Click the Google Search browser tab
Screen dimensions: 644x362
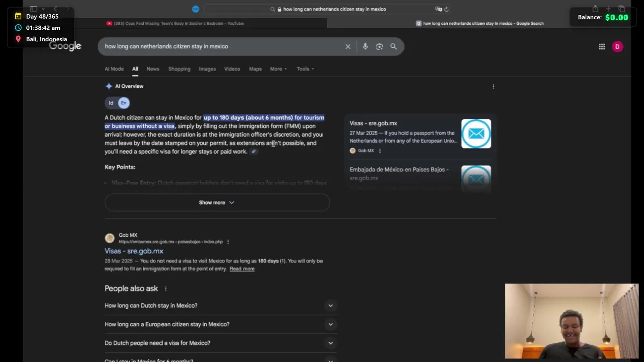(x=479, y=23)
